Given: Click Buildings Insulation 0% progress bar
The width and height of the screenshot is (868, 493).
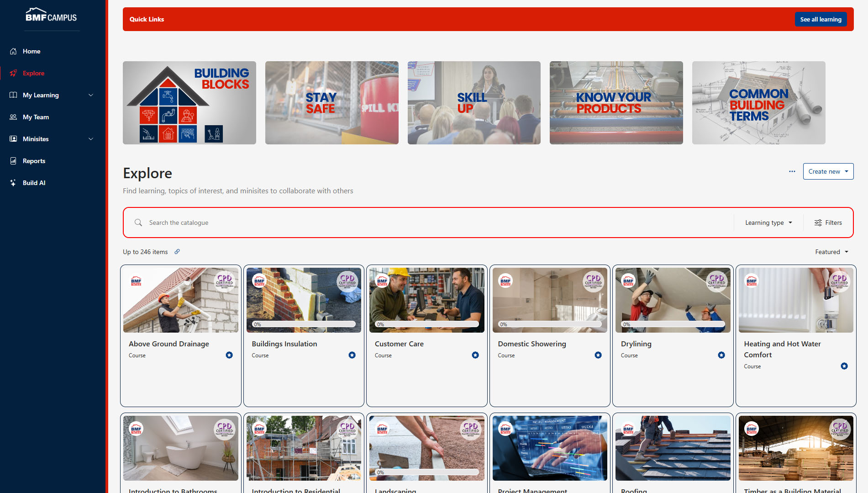Looking at the screenshot, I should point(304,324).
